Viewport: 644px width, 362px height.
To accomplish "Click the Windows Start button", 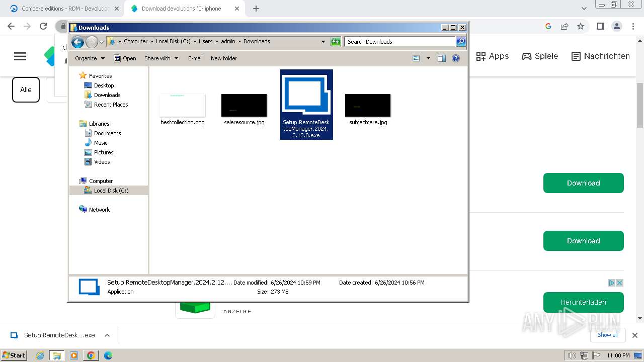I will [x=14, y=355].
